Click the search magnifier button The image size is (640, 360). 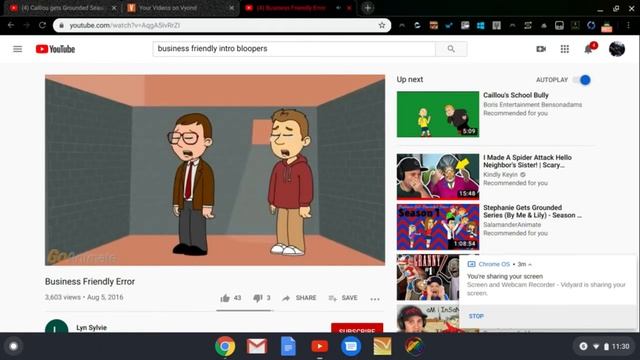[451, 49]
